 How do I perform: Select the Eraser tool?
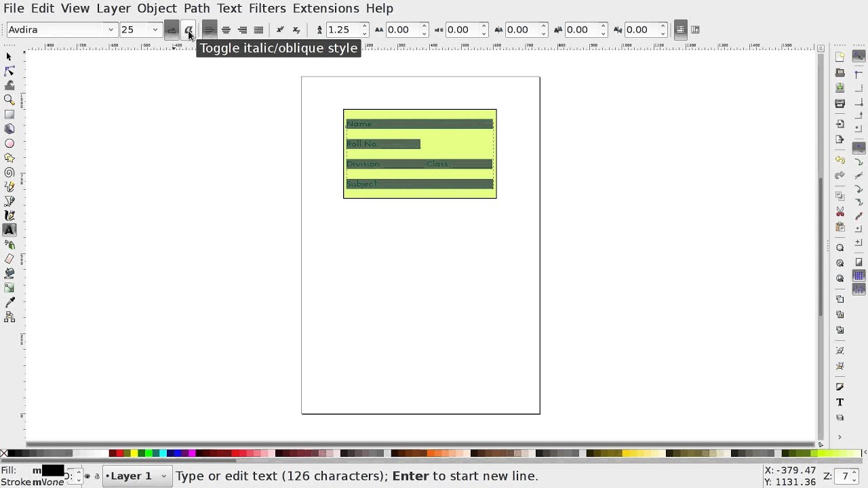click(9, 259)
